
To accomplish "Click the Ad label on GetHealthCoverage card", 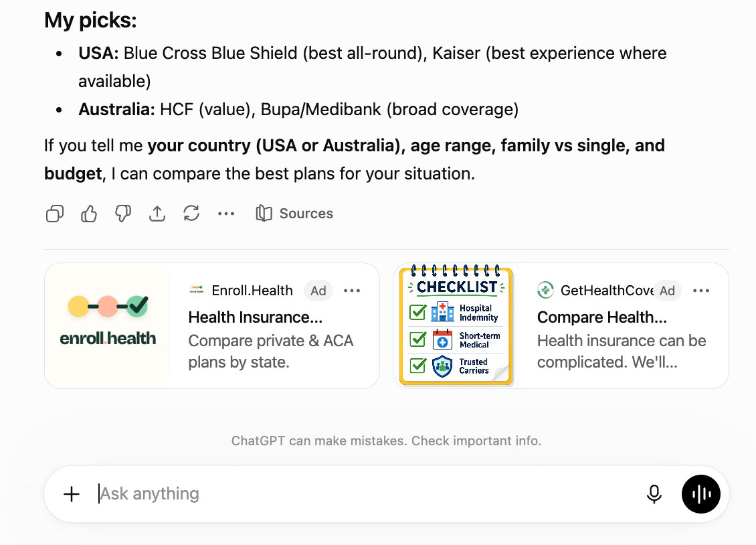I will [x=667, y=291].
